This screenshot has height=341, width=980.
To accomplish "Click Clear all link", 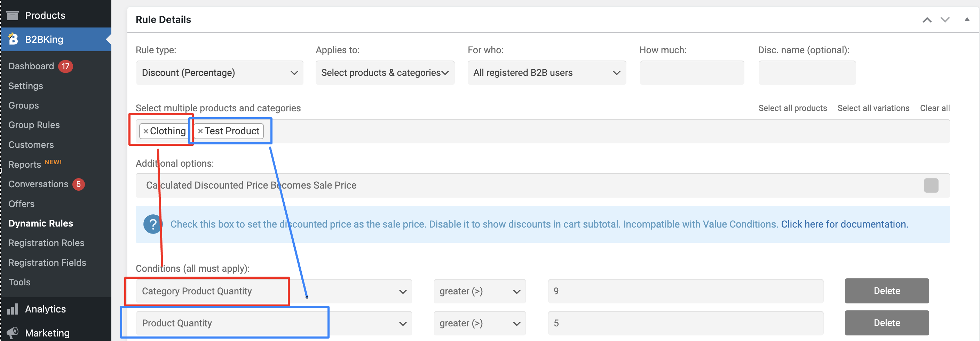I will [x=935, y=108].
